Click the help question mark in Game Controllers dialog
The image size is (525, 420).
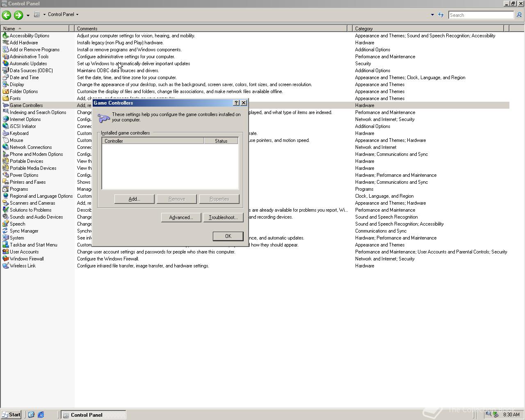click(236, 103)
